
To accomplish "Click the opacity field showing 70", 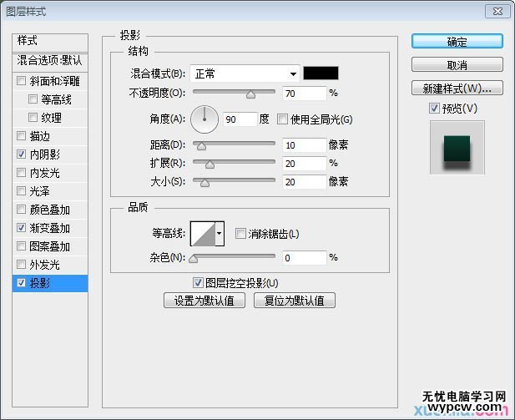I will click(305, 94).
